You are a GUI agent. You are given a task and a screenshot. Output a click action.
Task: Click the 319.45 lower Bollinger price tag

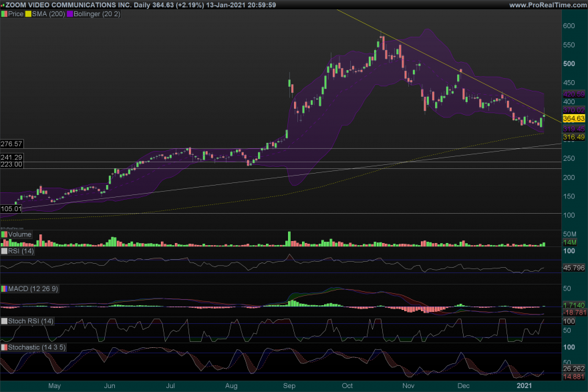click(x=574, y=129)
